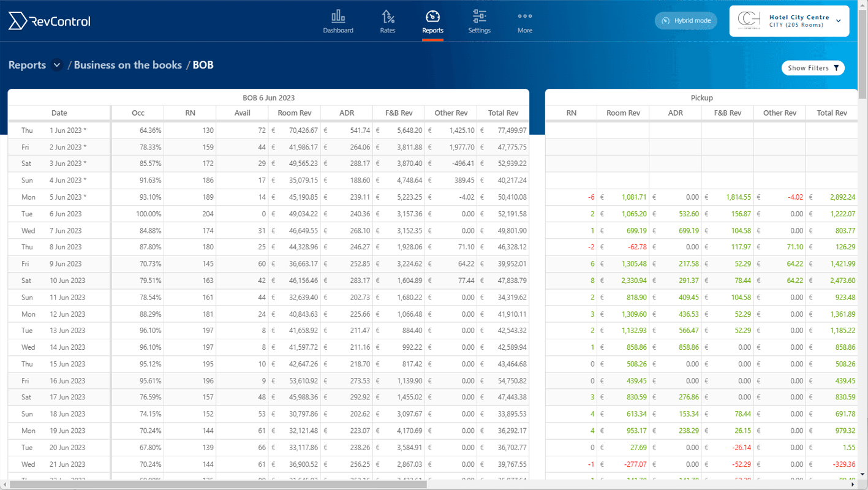
Task: Open the hotel selector dropdown
Action: pyautogui.click(x=838, y=21)
